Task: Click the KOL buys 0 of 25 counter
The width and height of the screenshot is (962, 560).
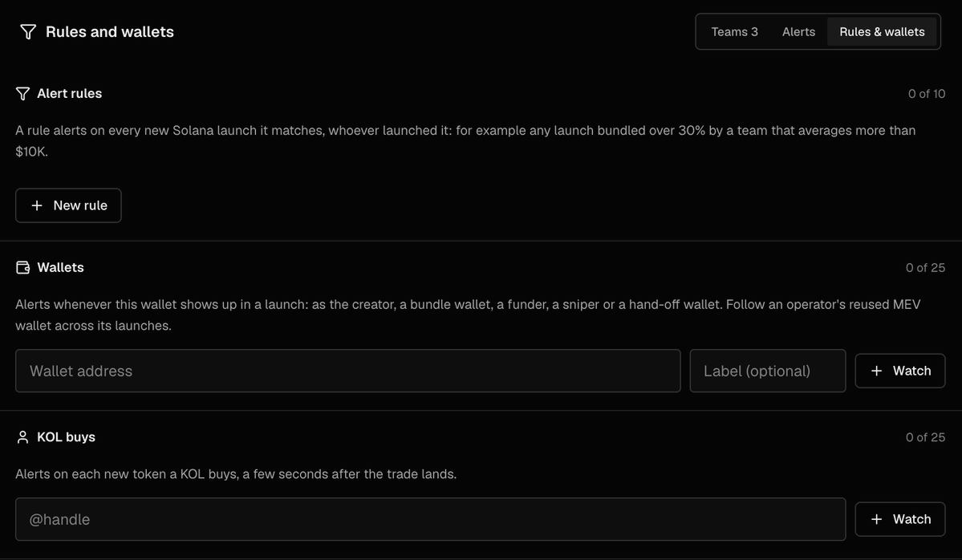Action: coord(925,437)
